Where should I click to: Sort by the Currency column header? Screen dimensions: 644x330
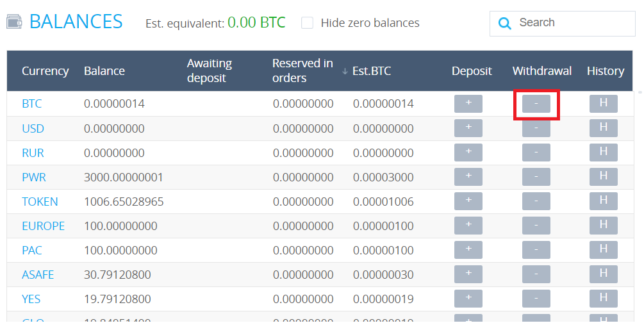click(45, 71)
